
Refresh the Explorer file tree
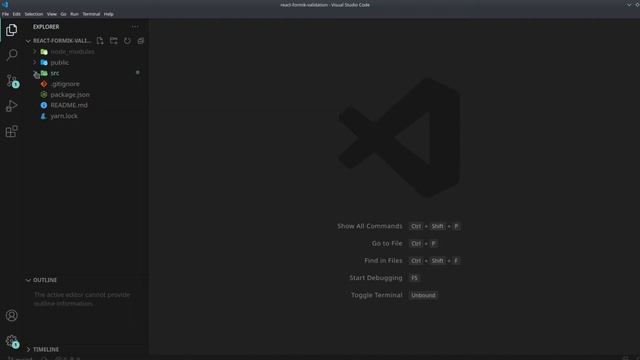pyautogui.click(x=127, y=41)
